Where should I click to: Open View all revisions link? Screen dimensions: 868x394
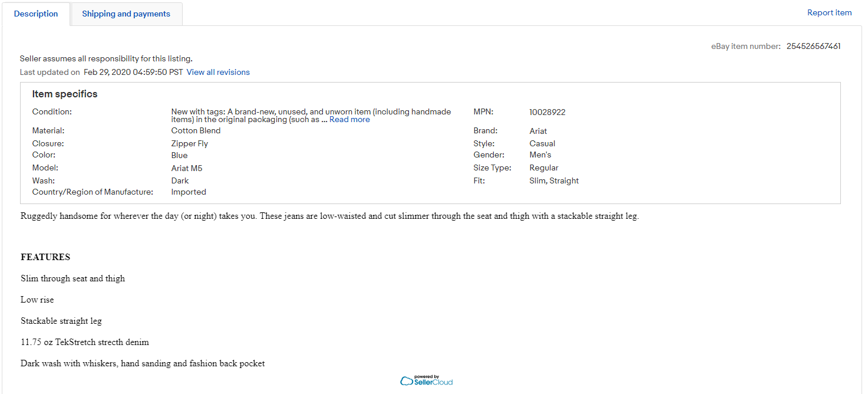pyautogui.click(x=218, y=72)
